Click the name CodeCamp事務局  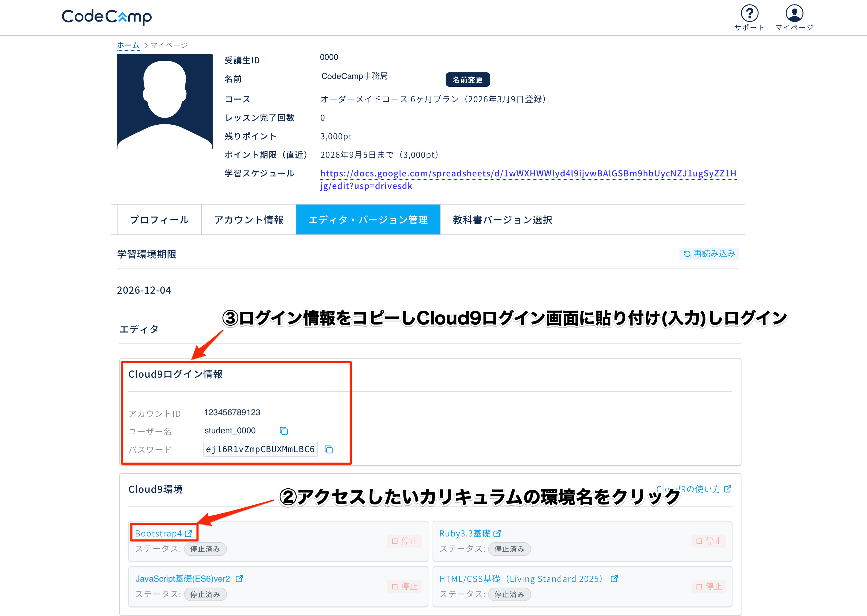coord(355,76)
